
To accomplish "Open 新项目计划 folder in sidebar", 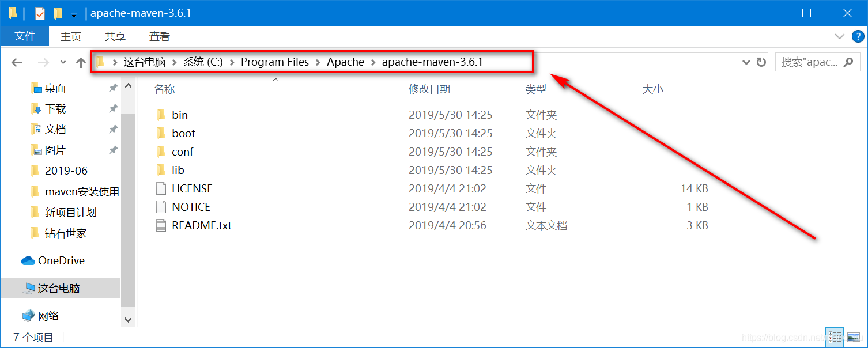I will pos(71,213).
